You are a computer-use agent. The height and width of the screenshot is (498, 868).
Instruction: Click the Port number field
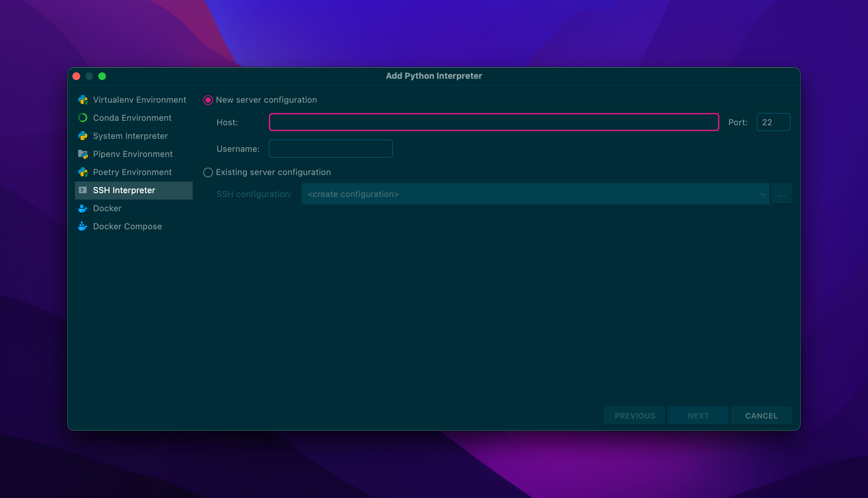click(773, 122)
